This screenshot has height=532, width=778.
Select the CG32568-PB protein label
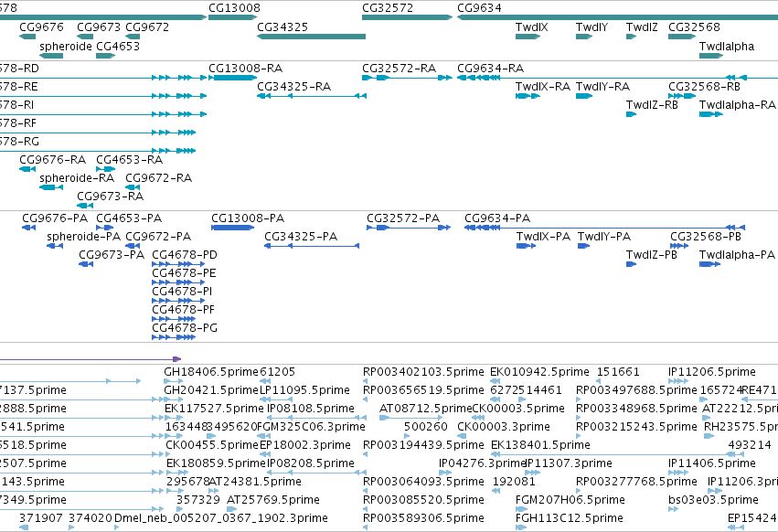pos(706,237)
